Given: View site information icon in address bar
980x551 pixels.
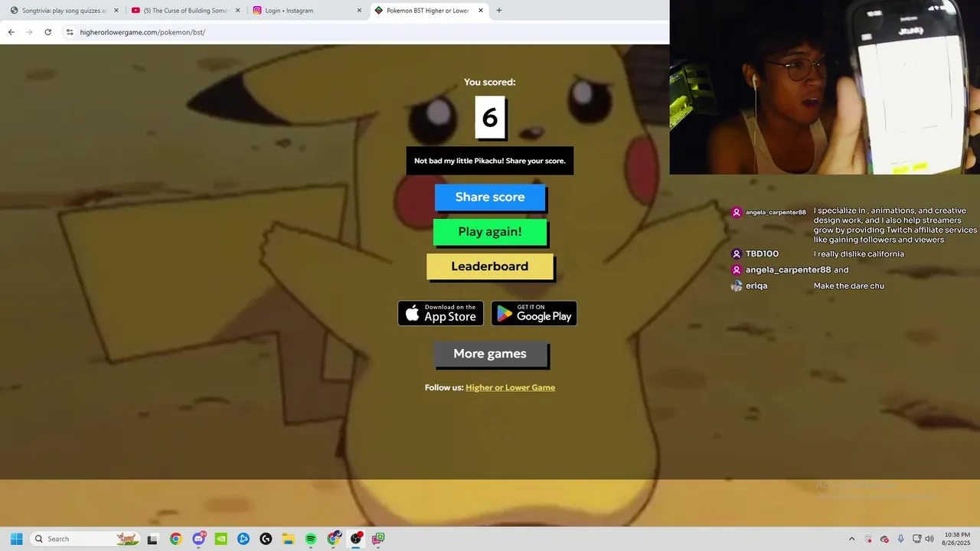Looking at the screenshot, I should click(70, 32).
